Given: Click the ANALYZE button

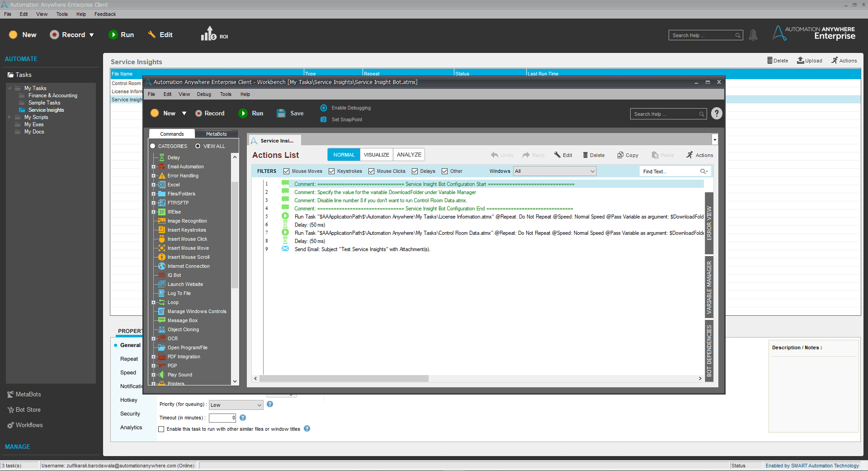Looking at the screenshot, I should pyautogui.click(x=409, y=155).
